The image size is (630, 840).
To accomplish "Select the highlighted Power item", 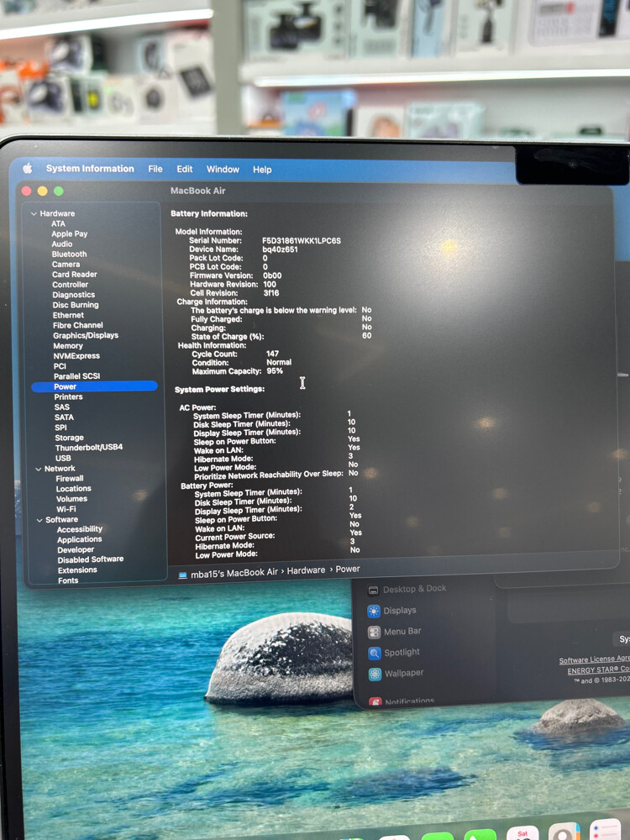I will [x=94, y=386].
